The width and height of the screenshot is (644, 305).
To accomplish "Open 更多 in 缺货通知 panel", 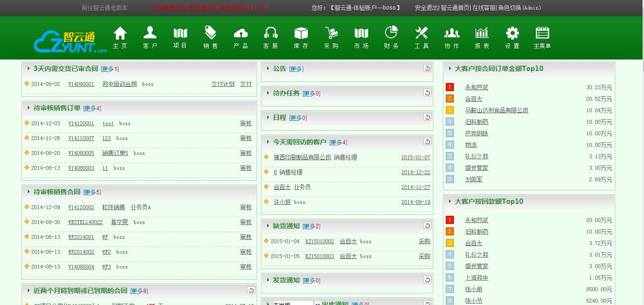I will [x=311, y=226].
